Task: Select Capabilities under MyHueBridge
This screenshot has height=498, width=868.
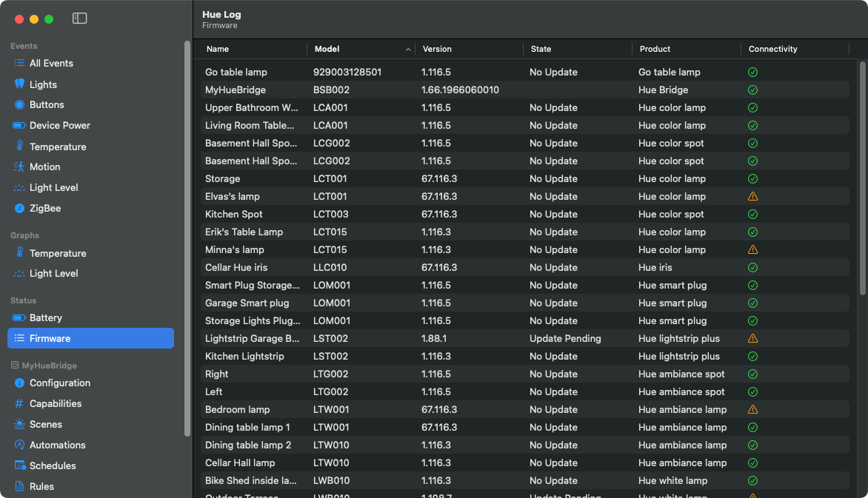Action: coord(56,404)
